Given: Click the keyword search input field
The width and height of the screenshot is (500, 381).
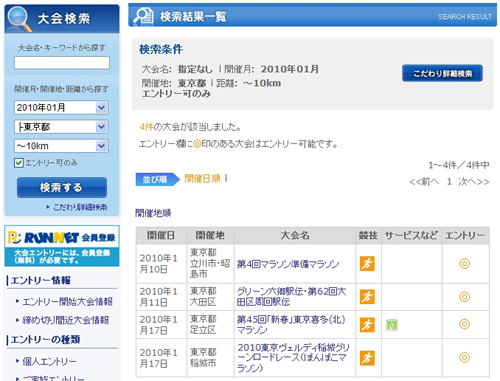Looking at the screenshot, I should coord(62,63).
